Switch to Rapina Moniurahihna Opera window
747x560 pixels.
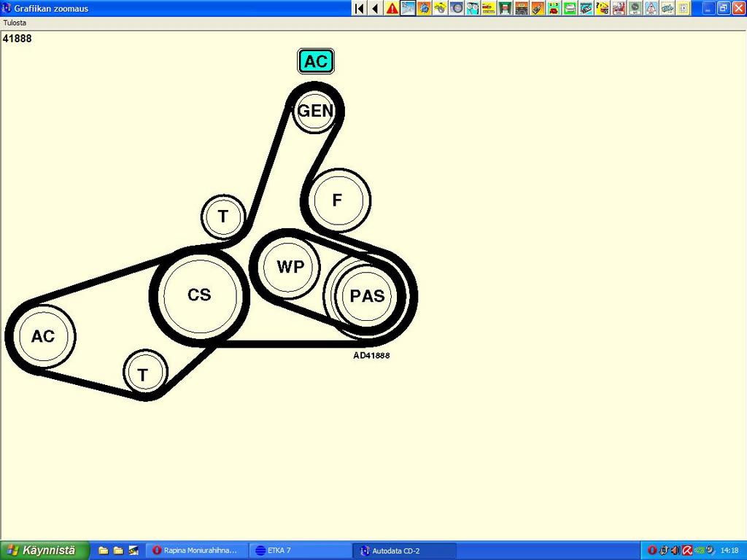tap(195, 551)
